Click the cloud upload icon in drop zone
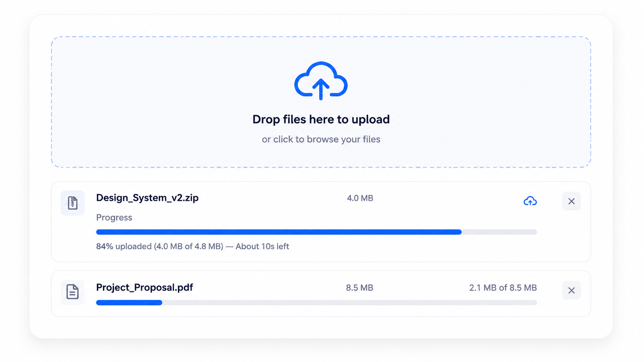Screen dimensions: 644x362 tap(321, 81)
